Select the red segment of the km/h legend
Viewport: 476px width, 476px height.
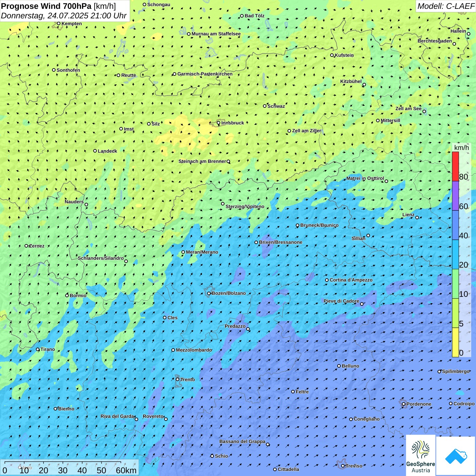point(455,166)
